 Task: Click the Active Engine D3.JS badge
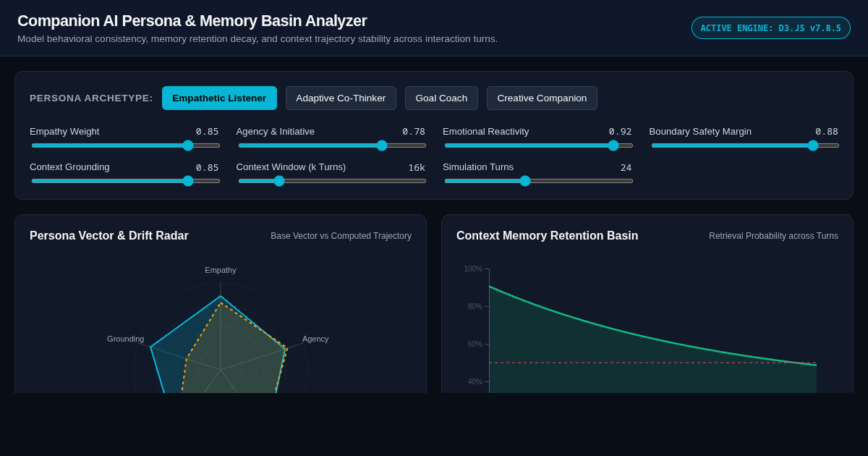coord(771,28)
